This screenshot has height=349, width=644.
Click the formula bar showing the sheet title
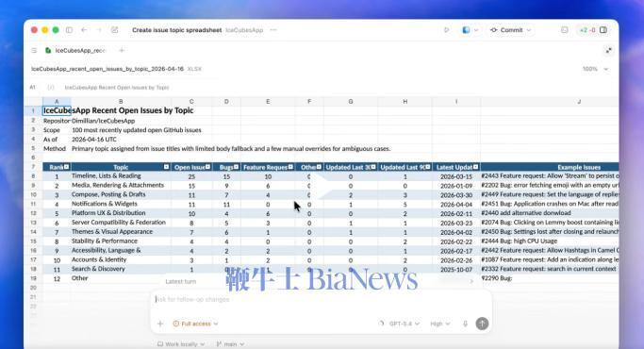point(117,88)
